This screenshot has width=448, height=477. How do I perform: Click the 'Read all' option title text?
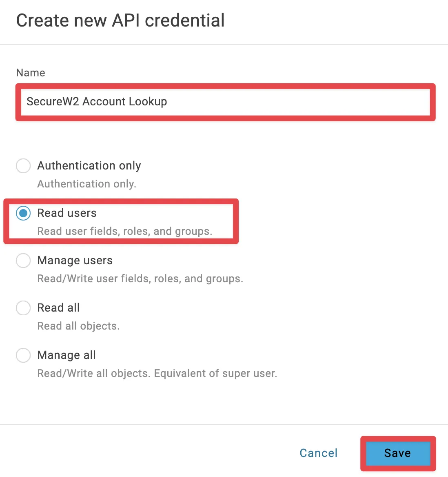[58, 308]
